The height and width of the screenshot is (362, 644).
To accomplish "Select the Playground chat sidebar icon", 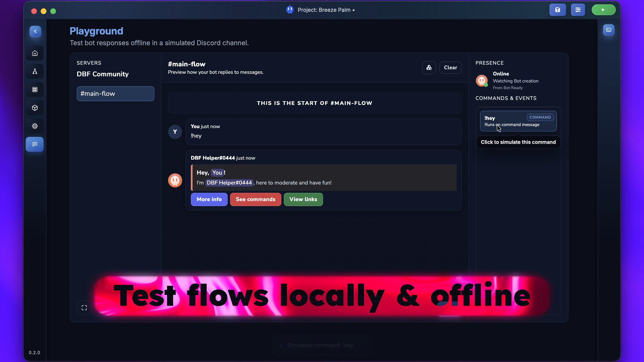I will (x=35, y=144).
